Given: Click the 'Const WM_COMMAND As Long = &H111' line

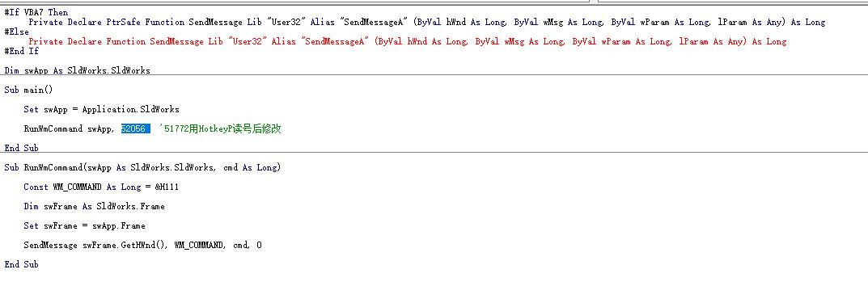Looking at the screenshot, I should click(101, 187).
